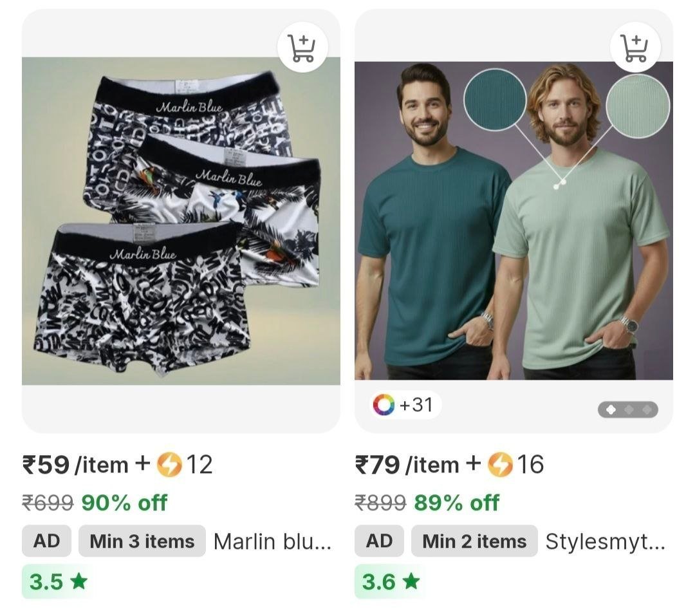This screenshot has height=616, width=695.
Task: Open the Marlin blu... product title
Action: (x=272, y=541)
